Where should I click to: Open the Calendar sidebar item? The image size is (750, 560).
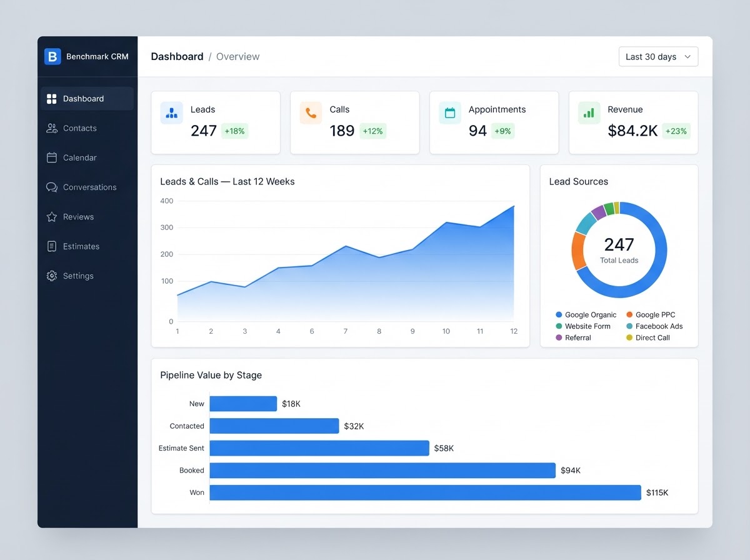[87, 157]
